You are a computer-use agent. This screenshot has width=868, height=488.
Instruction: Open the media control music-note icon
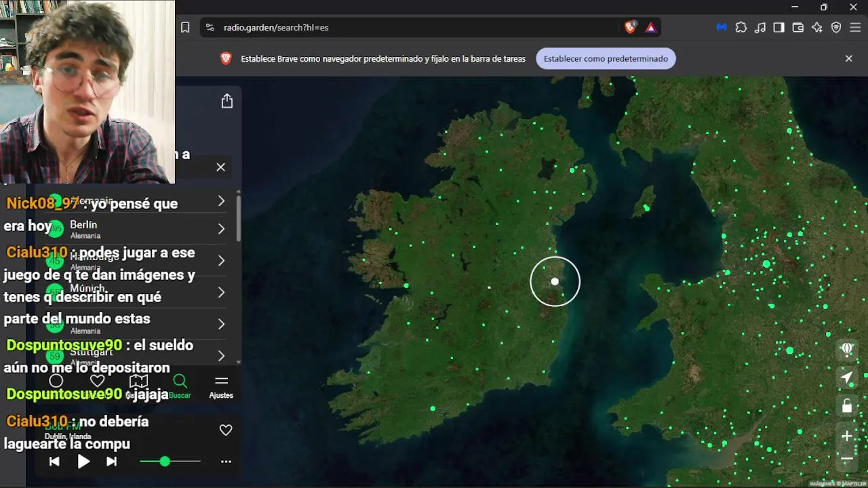click(x=760, y=27)
